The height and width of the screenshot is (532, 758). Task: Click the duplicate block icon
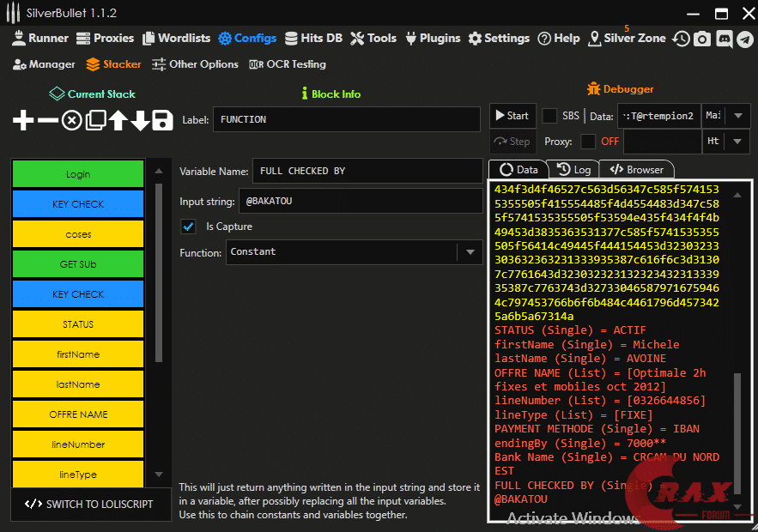tap(95, 120)
